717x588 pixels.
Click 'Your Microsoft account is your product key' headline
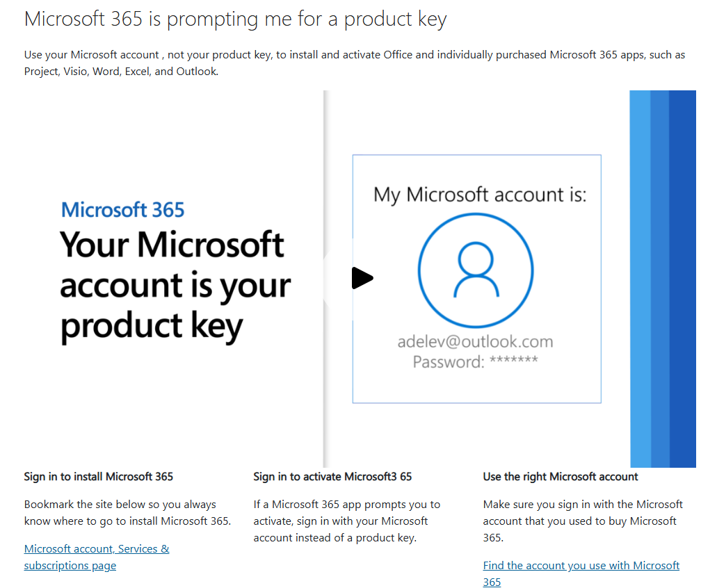point(175,286)
